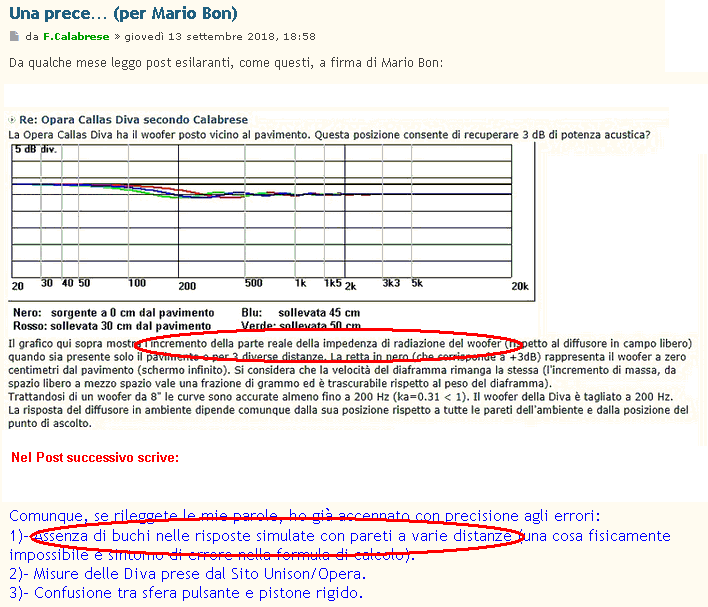
Task: Click the post document icon beside 'da'
Action: [x=14, y=36]
